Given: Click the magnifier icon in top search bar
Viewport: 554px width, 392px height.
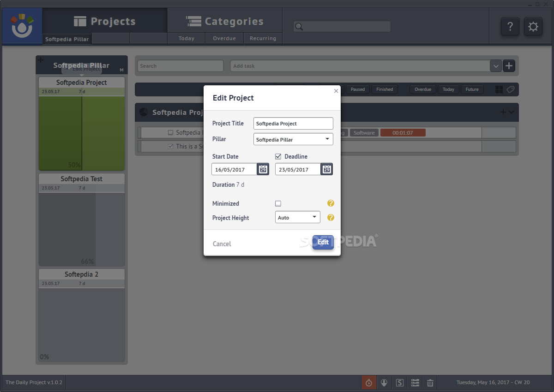Looking at the screenshot, I should (x=299, y=27).
